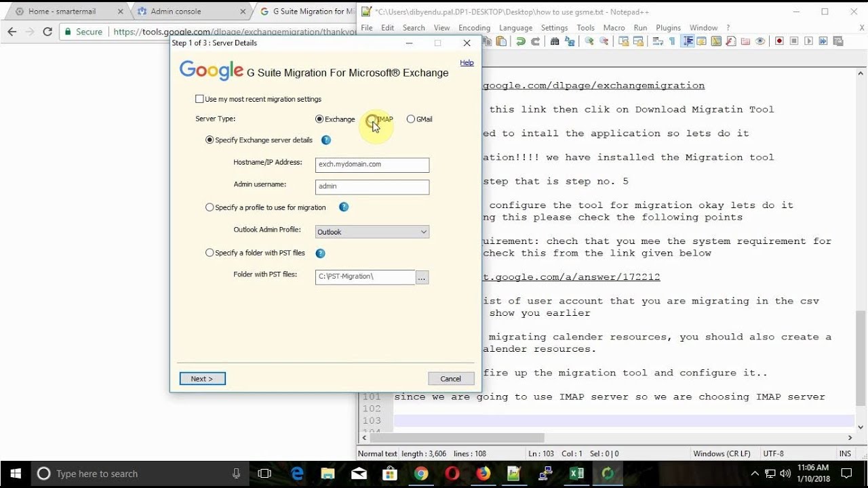Open Notepad++ Encoding menu
The width and height of the screenshot is (868, 488).
pos(474,28)
